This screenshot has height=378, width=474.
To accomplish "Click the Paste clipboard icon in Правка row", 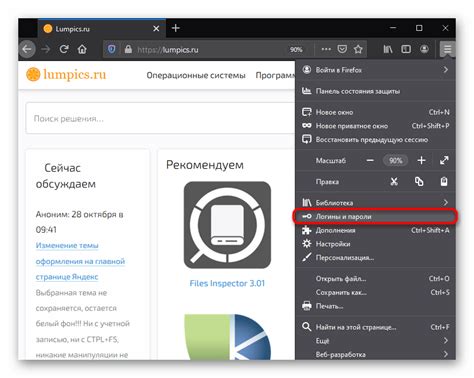I will (444, 181).
